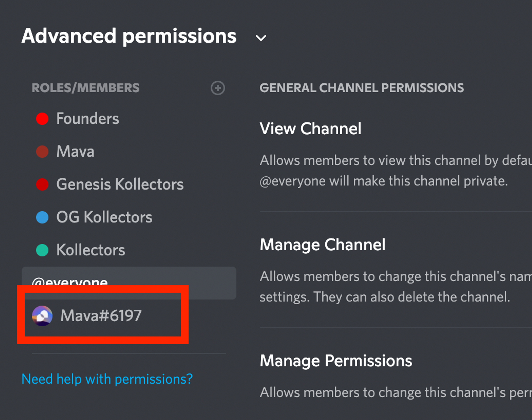Click the brown dot beside Mava role
532x420 pixels.
click(42, 152)
